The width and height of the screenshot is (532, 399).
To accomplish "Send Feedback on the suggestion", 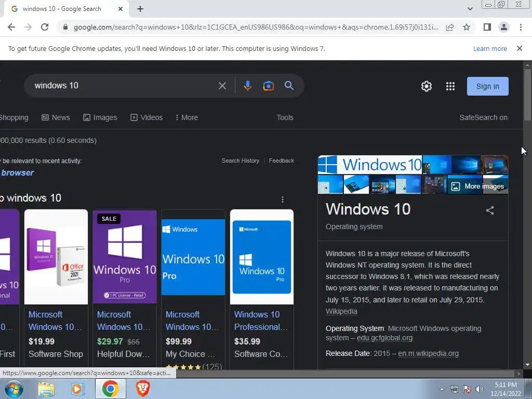I will [281, 161].
